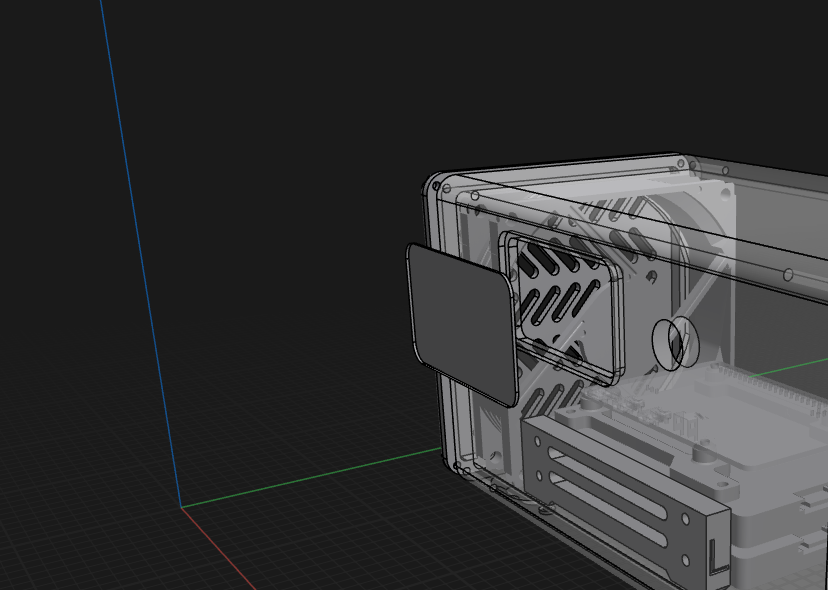This screenshot has width=828, height=590.
Task: Click the L-shaped mark on the bracket end
Action: pyautogui.click(x=718, y=557)
